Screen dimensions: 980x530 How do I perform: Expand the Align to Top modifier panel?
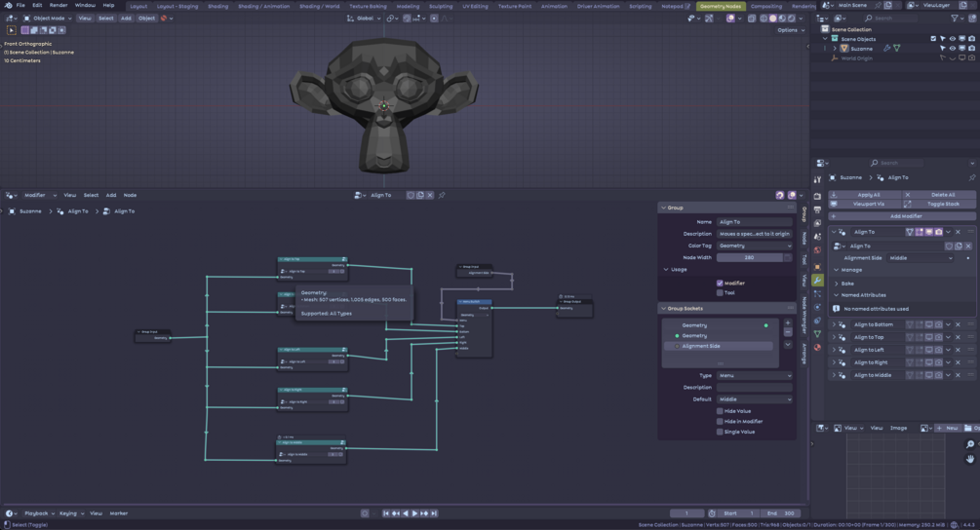click(834, 337)
